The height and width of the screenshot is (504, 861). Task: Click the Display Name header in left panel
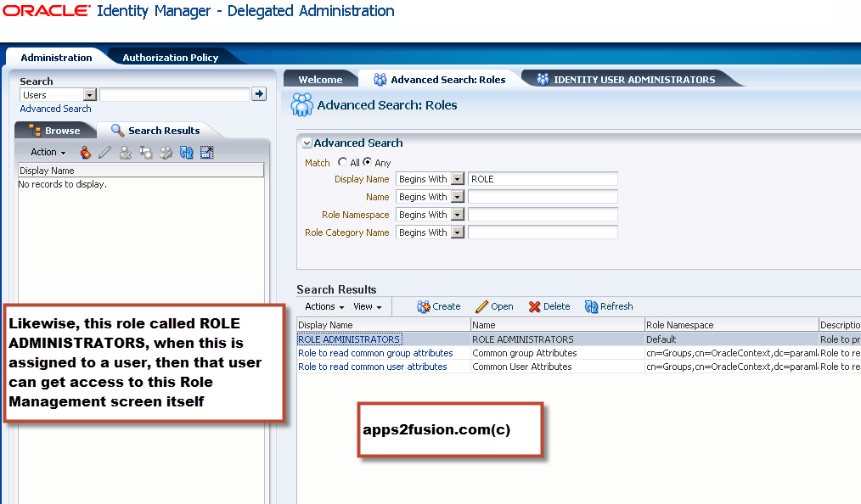click(x=141, y=171)
